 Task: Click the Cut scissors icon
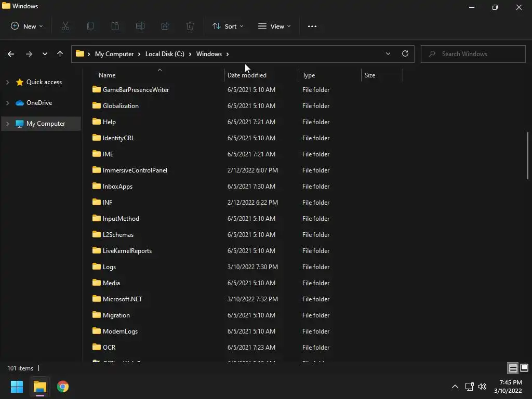pyautogui.click(x=65, y=26)
